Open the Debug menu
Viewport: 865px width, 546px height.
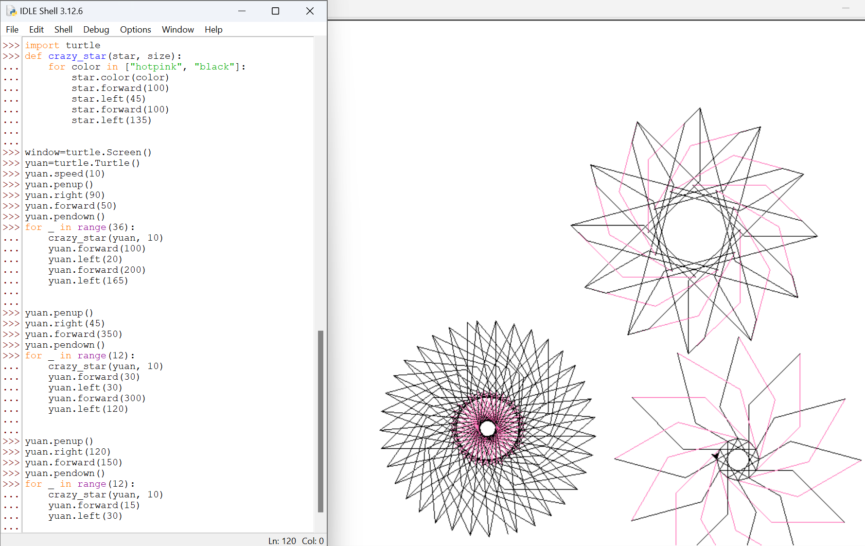(x=96, y=30)
